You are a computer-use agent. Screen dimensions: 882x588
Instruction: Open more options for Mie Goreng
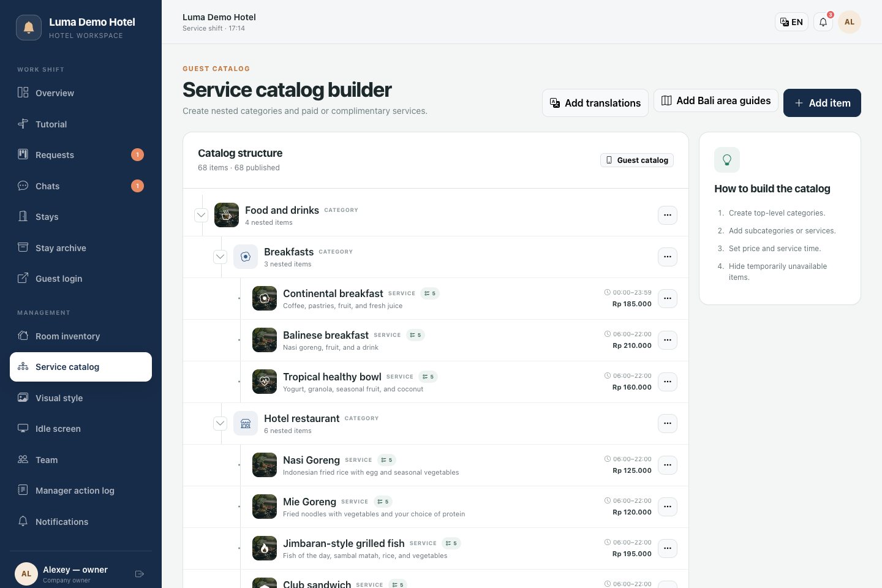click(x=668, y=507)
